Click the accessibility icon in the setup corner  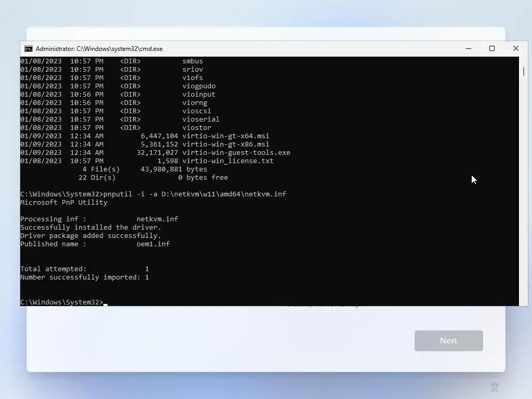click(x=495, y=387)
